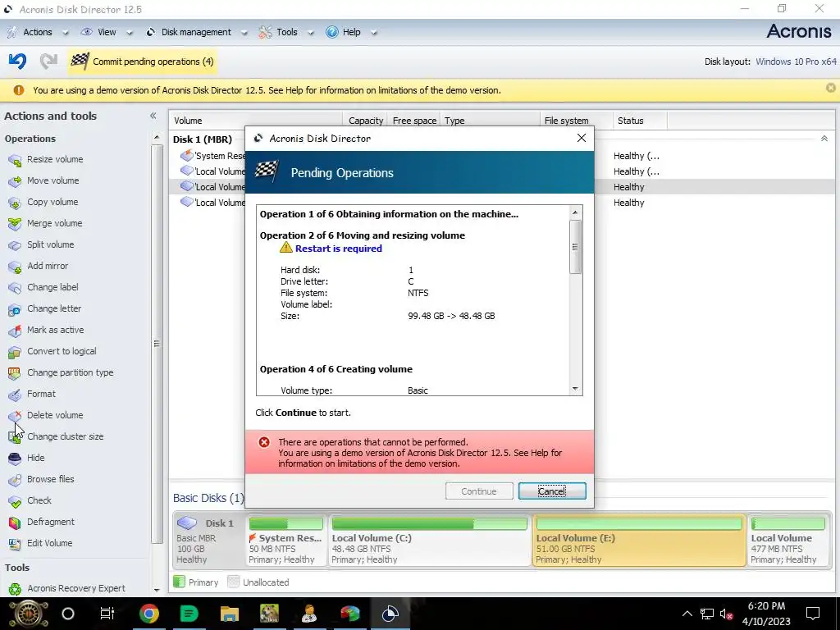The width and height of the screenshot is (840, 630).
Task: Click the Split volume icon
Action: (x=15, y=245)
